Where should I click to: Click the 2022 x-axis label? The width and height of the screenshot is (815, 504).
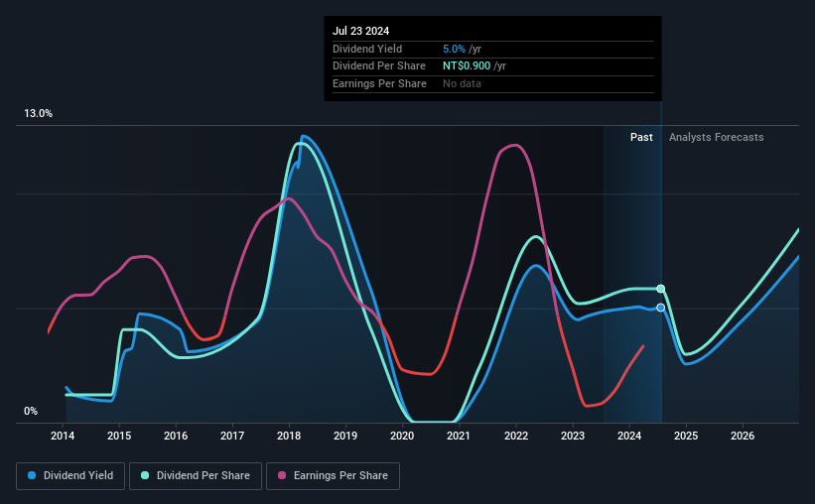point(516,436)
